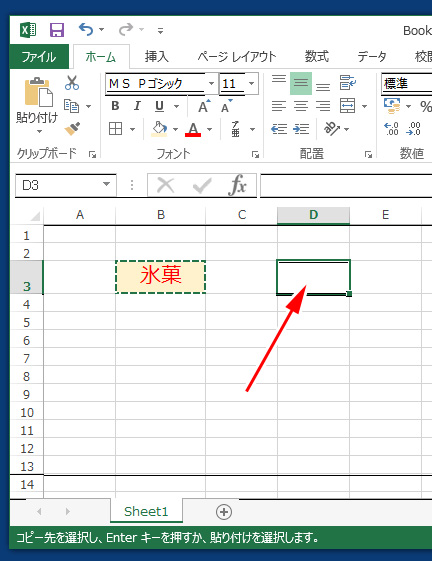Viewport: 432px width, 561px height.
Task: Apply the fill color bucket
Action: click(159, 129)
